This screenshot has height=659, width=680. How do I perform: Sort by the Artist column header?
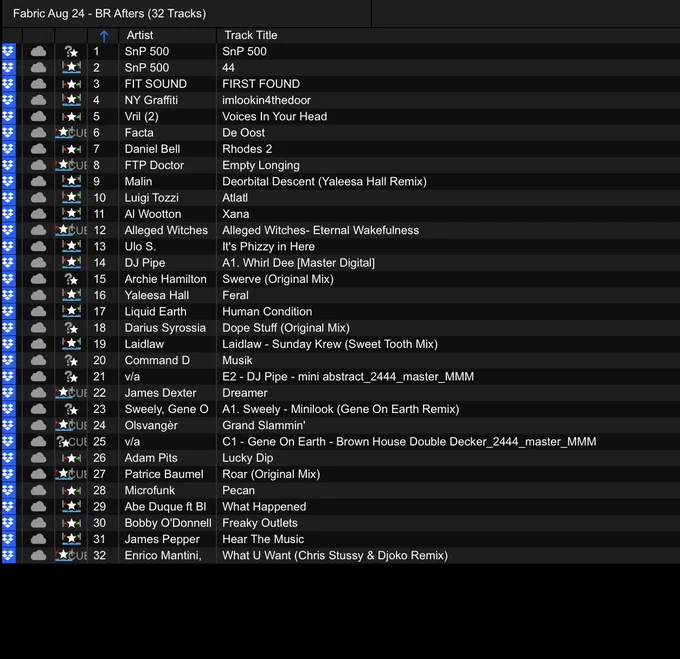pyautogui.click(x=140, y=35)
